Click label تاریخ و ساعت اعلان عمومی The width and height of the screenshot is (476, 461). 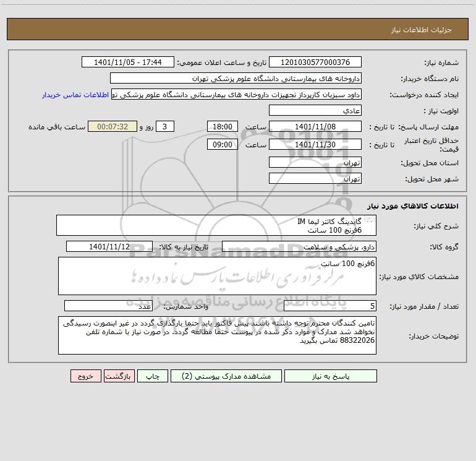(222, 63)
